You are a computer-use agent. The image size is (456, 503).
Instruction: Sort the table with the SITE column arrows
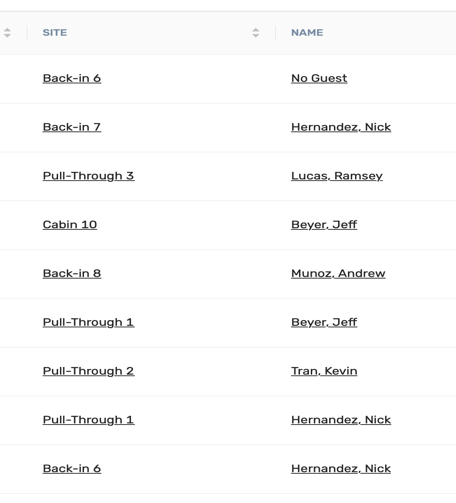point(256,33)
